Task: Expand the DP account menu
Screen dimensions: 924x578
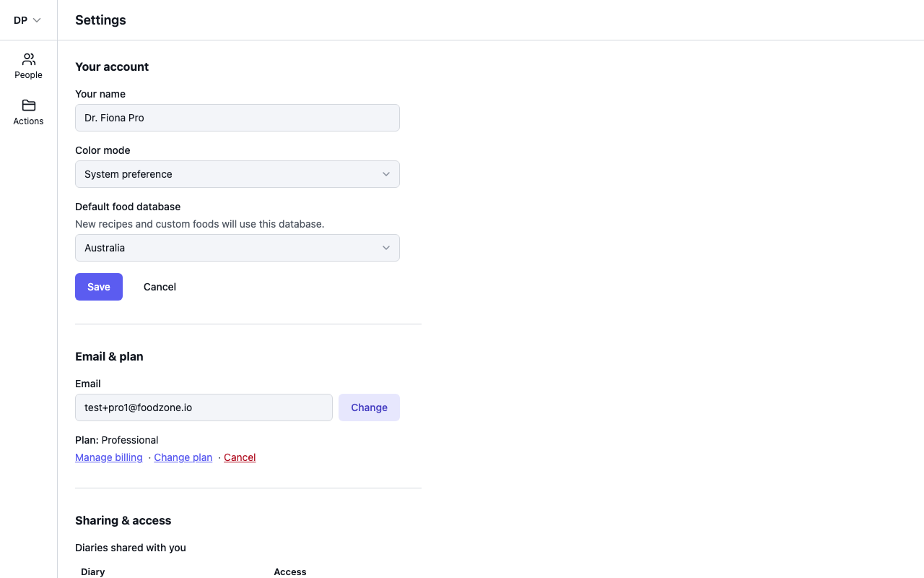Action: (27, 20)
